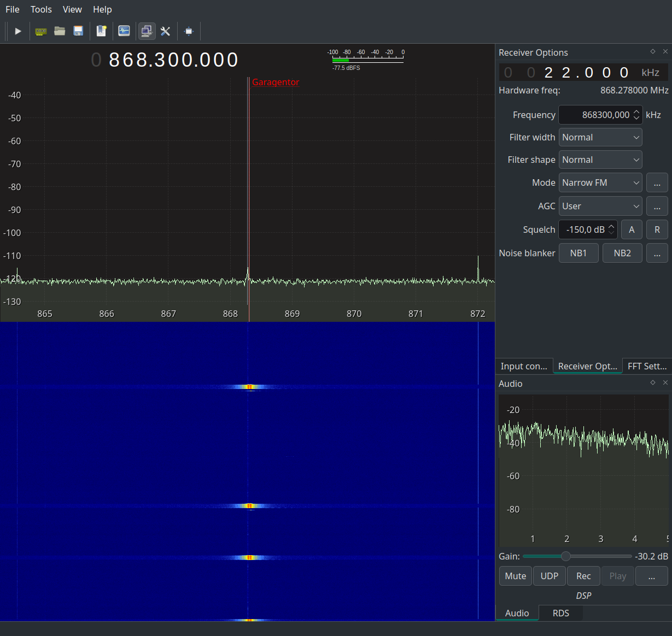Click the audio Gain slider handle
672x636 pixels.
click(x=566, y=556)
